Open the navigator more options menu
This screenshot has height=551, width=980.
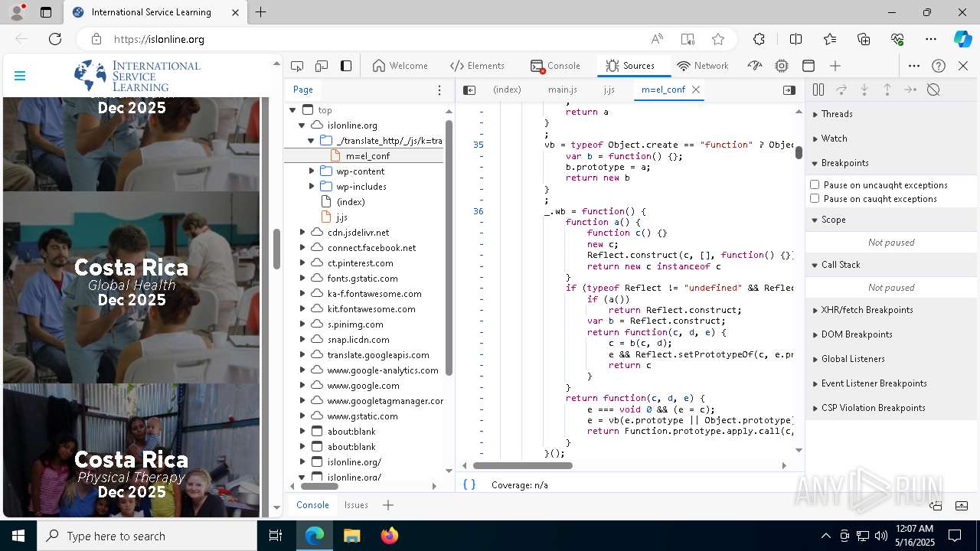point(439,90)
